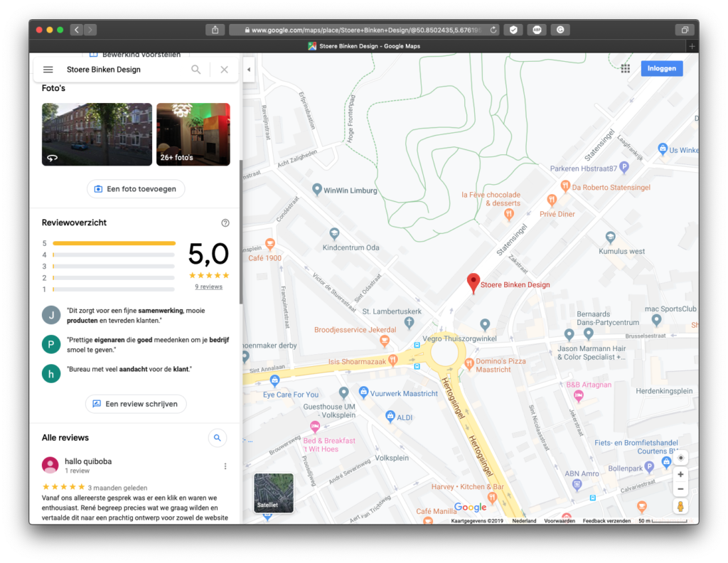
Task: Open hallo quiboba reviewer profile
Action: click(50, 465)
